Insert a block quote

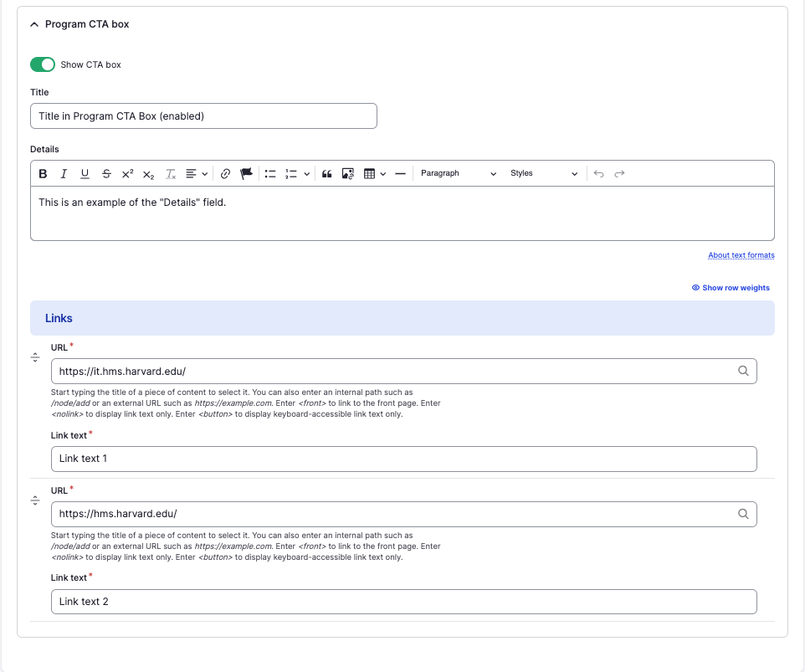point(327,174)
